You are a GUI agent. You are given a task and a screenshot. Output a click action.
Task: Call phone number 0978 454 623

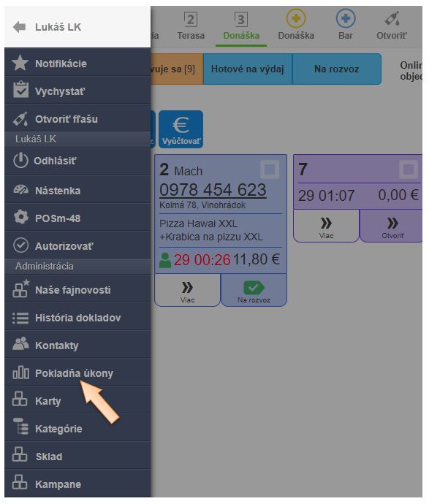[x=213, y=190]
